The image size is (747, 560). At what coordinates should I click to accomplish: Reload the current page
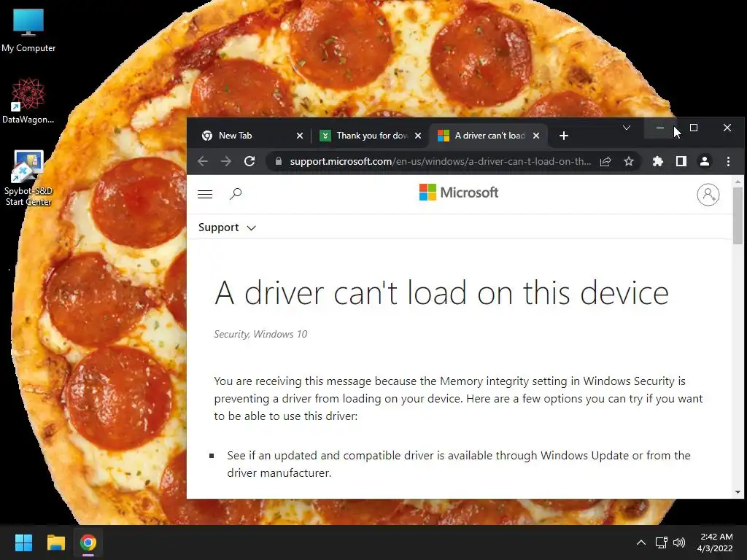[249, 161]
